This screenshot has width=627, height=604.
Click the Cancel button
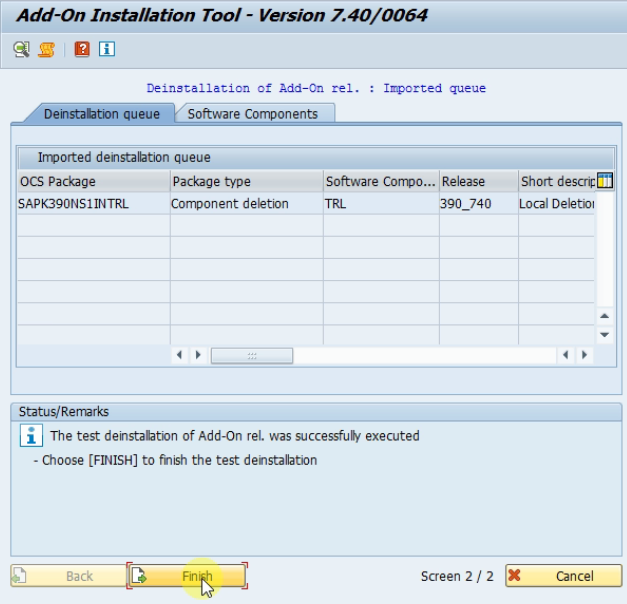562,576
